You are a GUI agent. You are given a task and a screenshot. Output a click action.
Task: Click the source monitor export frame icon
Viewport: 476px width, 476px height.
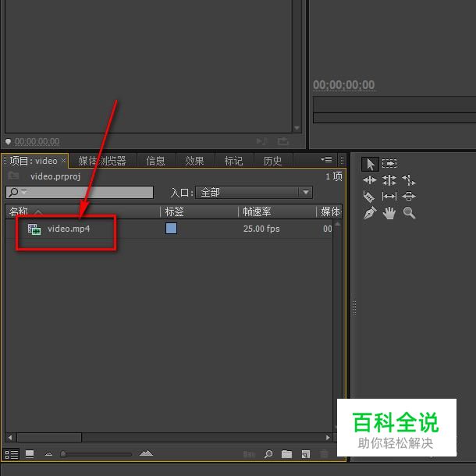[283, 141]
